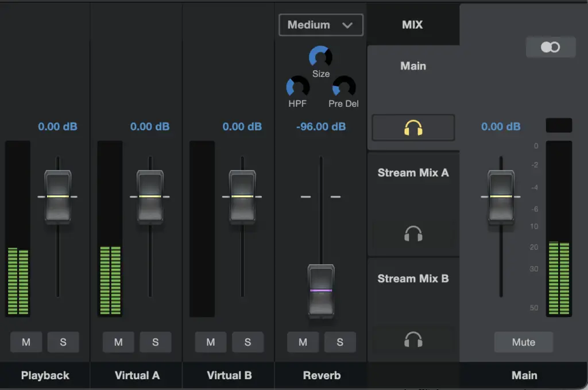This screenshot has width=588, height=390.
Task: Select the Main mix headphone icon
Action: click(413, 128)
